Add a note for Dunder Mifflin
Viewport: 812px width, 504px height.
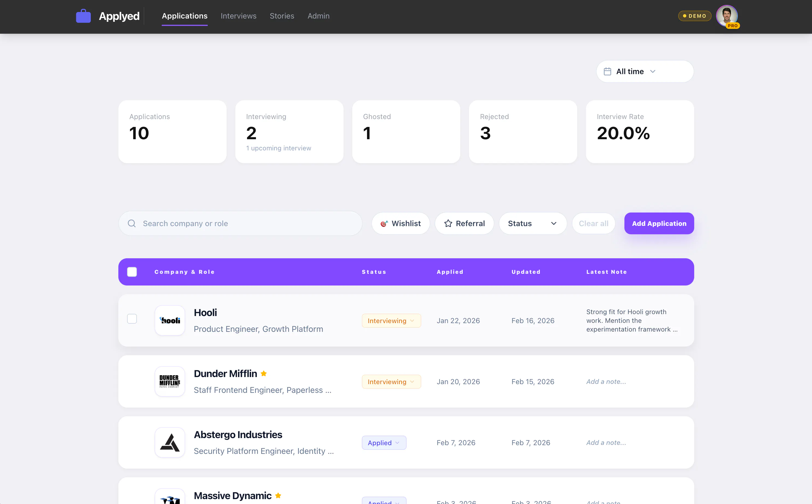(x=606, y=382)
